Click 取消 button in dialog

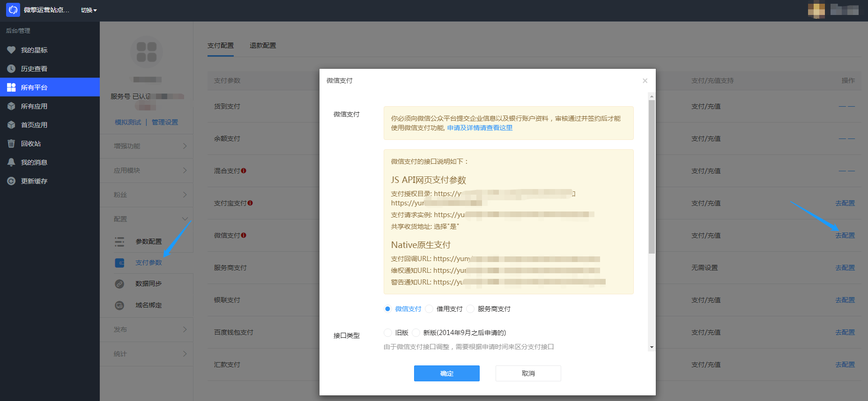528,373
